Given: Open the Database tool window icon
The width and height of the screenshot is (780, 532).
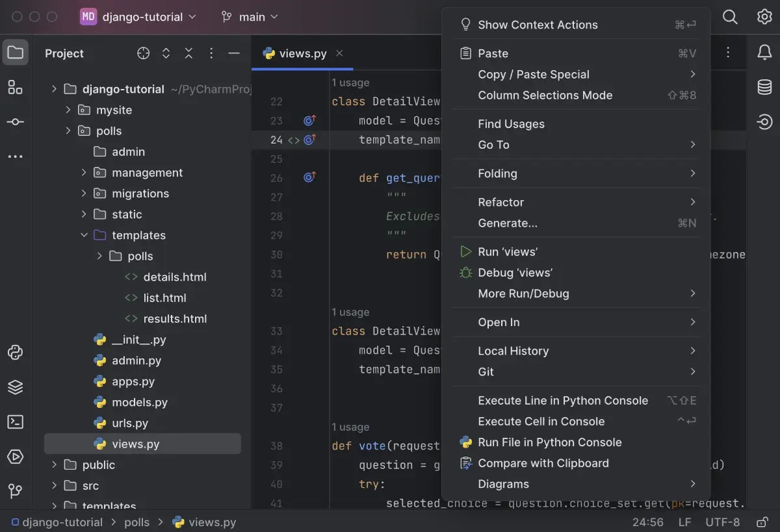Looking at the screenshot, I should pos(764,87).
